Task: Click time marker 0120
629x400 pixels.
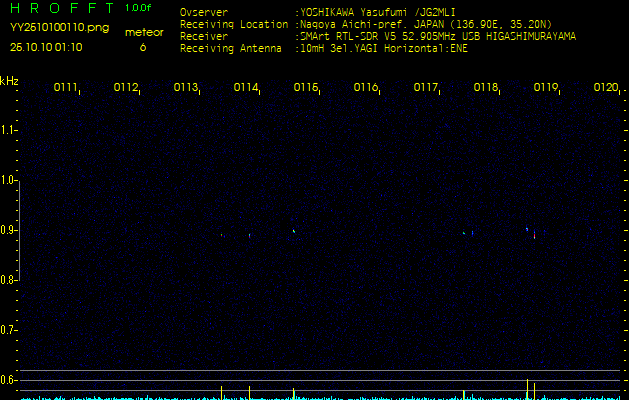Action: [x=605, y=87]
